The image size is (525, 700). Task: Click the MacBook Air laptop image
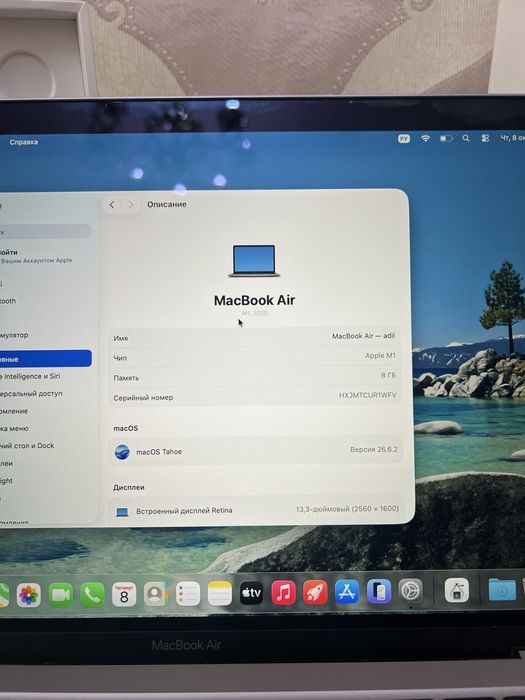click(x=254, y=261)
